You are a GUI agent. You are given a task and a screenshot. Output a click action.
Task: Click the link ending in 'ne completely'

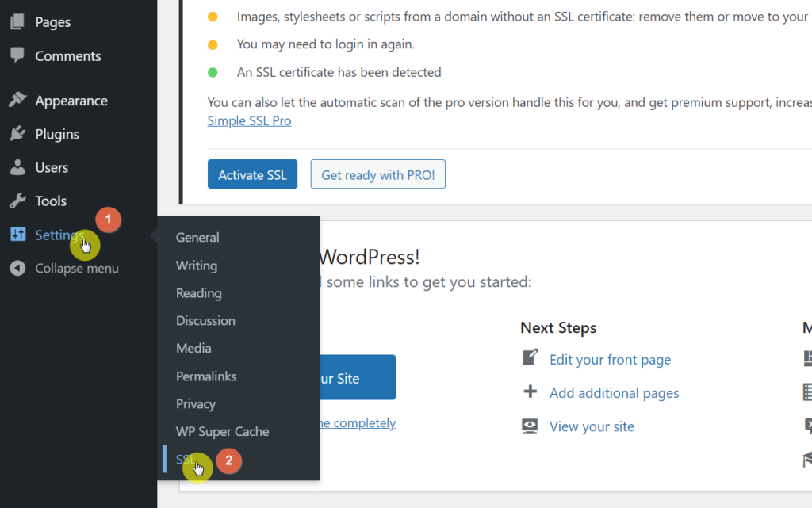point(358,423)
